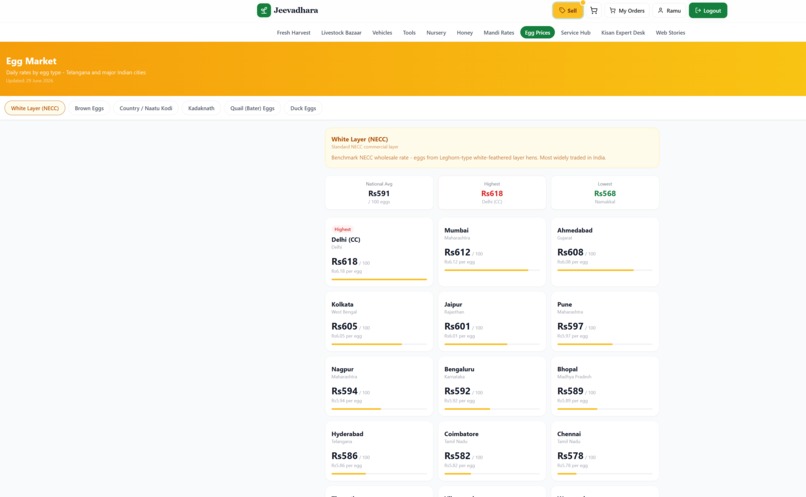
Task: Click the White Layer (NECC) info banner title
Action: point(360,139)
